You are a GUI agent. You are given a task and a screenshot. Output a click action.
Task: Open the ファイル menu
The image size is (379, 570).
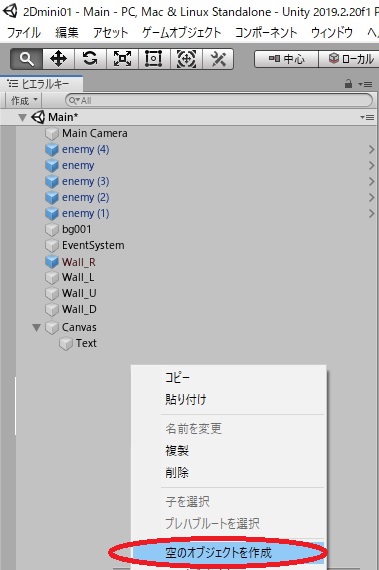pyautogui.click(x=24, y=33)
